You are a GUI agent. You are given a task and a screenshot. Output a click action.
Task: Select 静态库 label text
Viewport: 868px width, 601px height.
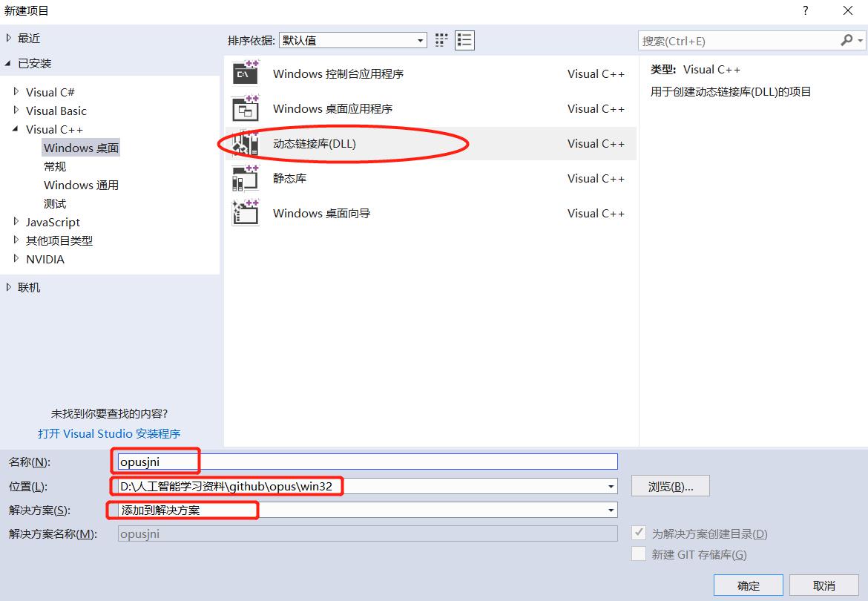[289, 178]
